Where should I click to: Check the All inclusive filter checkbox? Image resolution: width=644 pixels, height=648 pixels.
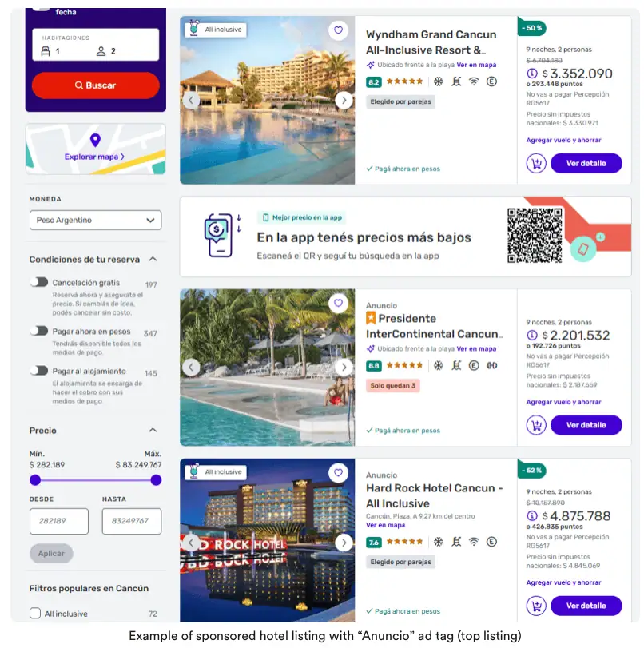point(35,613)
